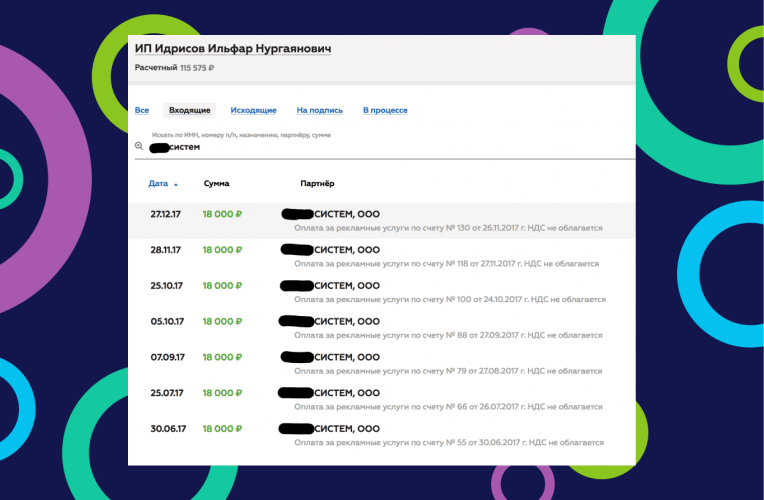The image size is (764, 500).
Task: Click the search input field
Action: tap(385, 147)
